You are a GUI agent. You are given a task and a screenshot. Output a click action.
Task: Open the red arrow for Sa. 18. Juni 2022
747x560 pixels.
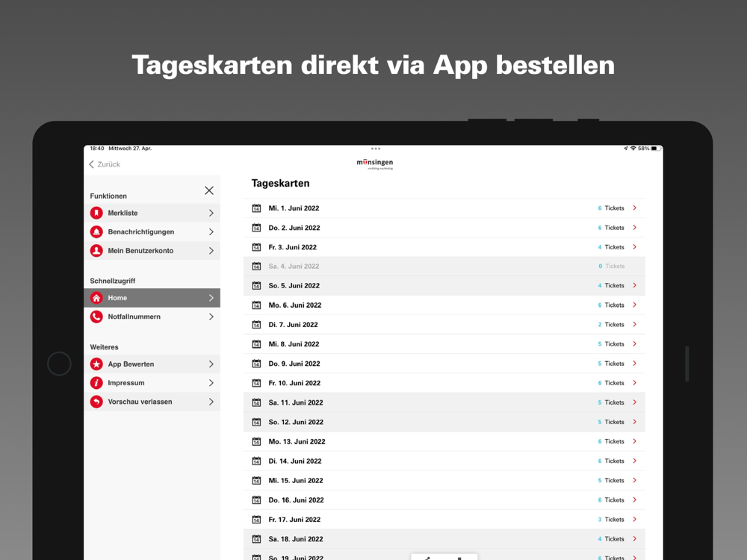(x=634, y=539)
